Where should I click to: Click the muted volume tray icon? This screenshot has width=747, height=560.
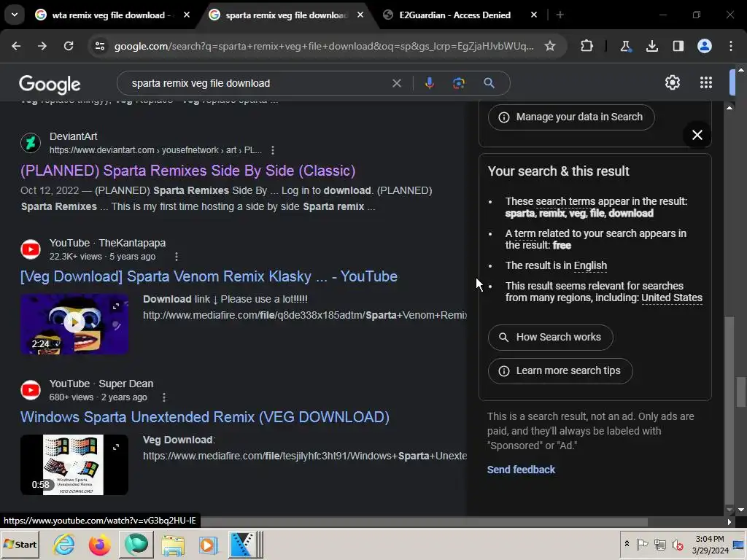677,544
